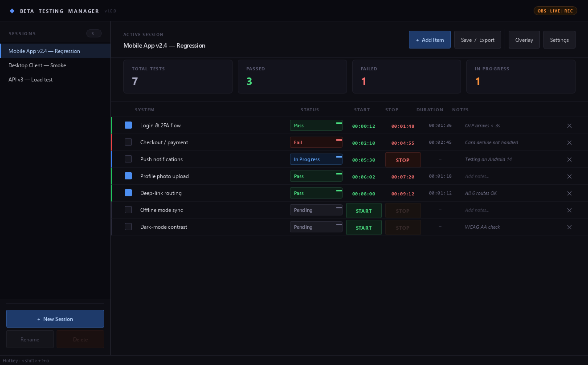Click the OBS LIVE REC indicator badge
Screen dimensions: 588x365
click(555, 11)
